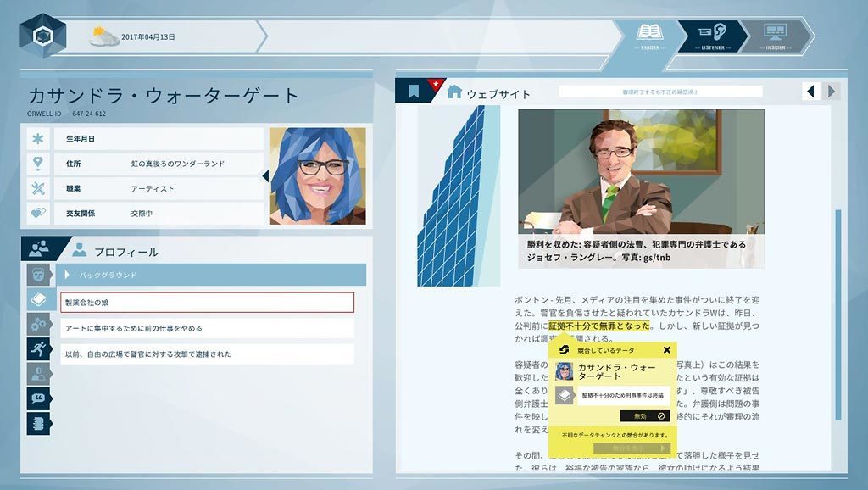Click the arrow pointing at the portrait
The image size is (868, 490).
(x=265, y=176)
